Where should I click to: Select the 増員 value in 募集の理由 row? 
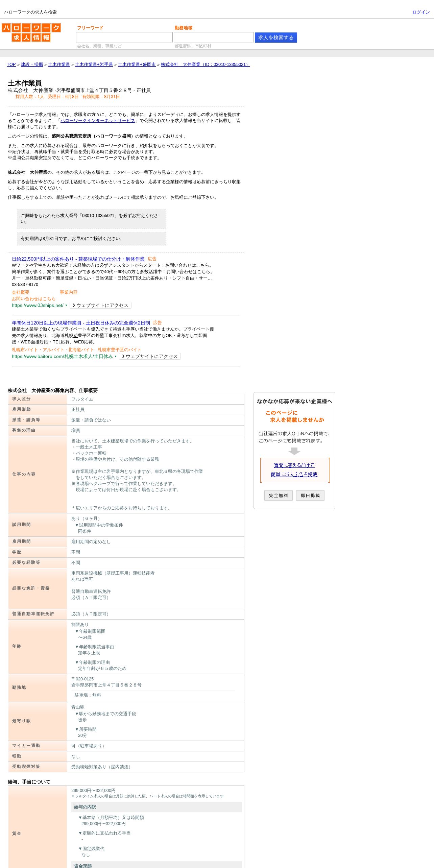click(76, 431)
